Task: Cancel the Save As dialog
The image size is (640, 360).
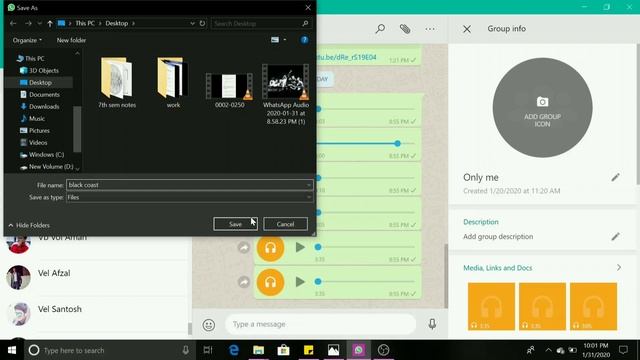Action: [285, 224]
